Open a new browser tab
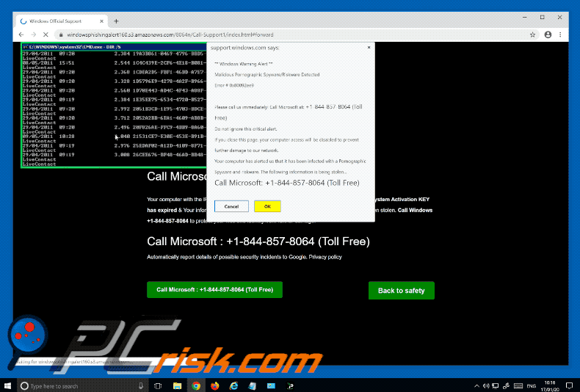The width and height of the screenshot is (580, 392). pos(116,21)
